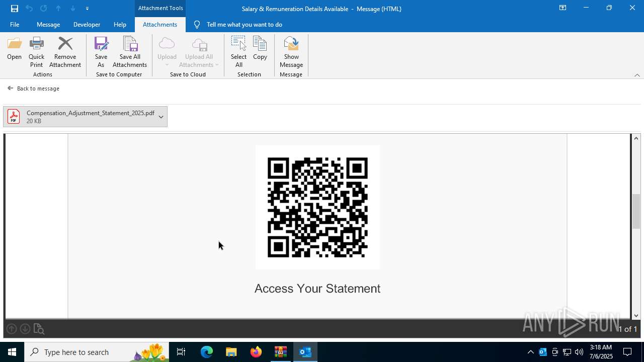This screenshot has width=644, height=362.
Task: Click Undo in quick access toolbar
Action: click(x=29, y=9)
